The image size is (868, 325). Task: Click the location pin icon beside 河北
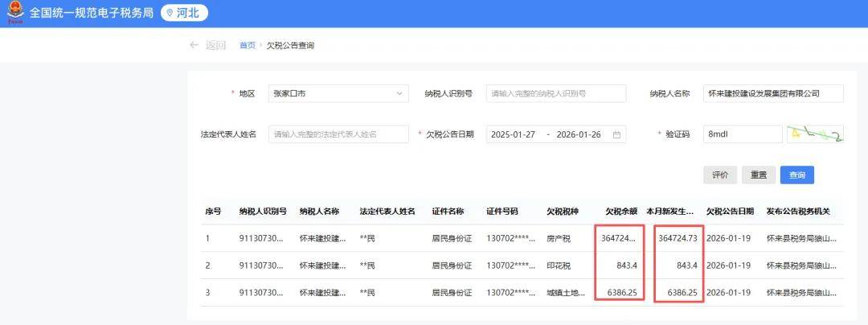pyautogui.click(x=170, y=14)
